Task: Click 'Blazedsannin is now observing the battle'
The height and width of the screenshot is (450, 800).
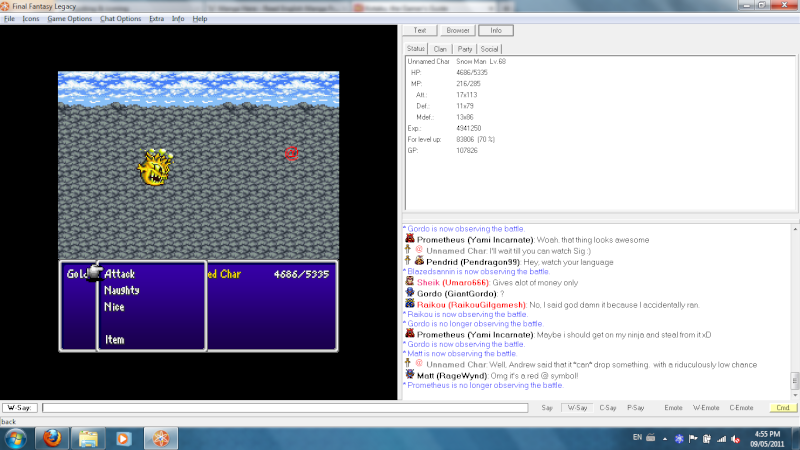Action: click(x=478, y=272)
